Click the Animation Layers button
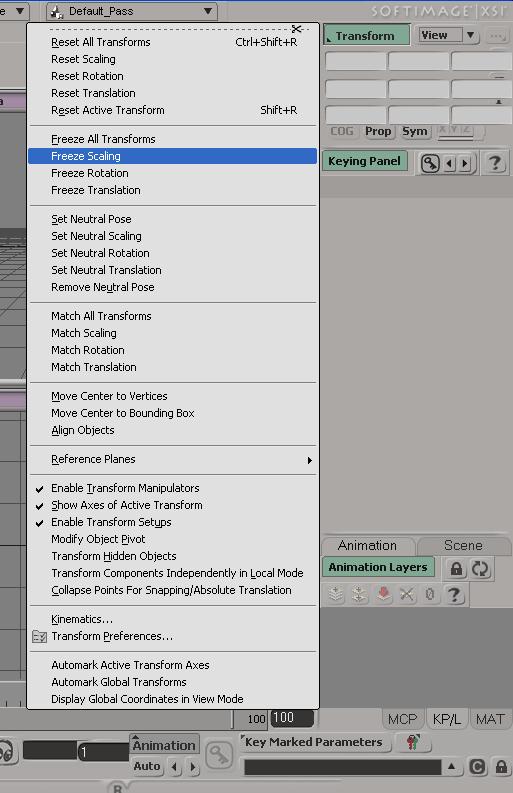Viewport: 513px width, 793px height. click(x=378, y=567)
